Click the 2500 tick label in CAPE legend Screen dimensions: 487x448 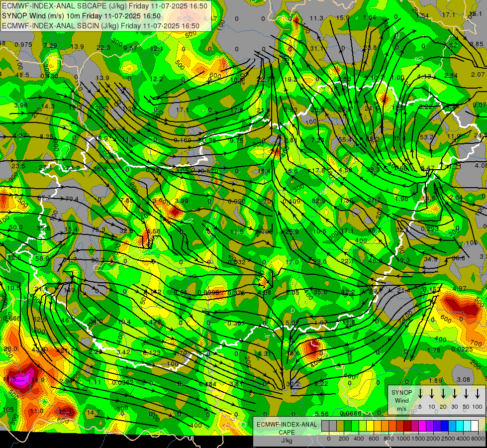pos(448,439)
